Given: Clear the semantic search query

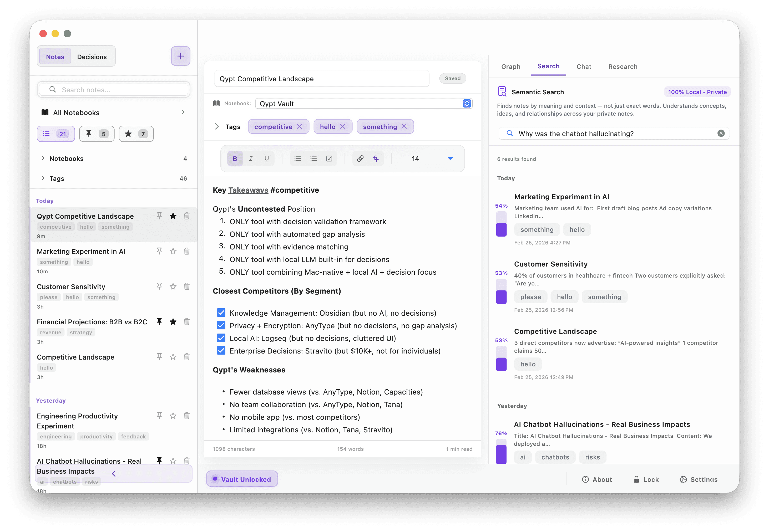Looking at the screenshot, I should [x=721, y=133].
